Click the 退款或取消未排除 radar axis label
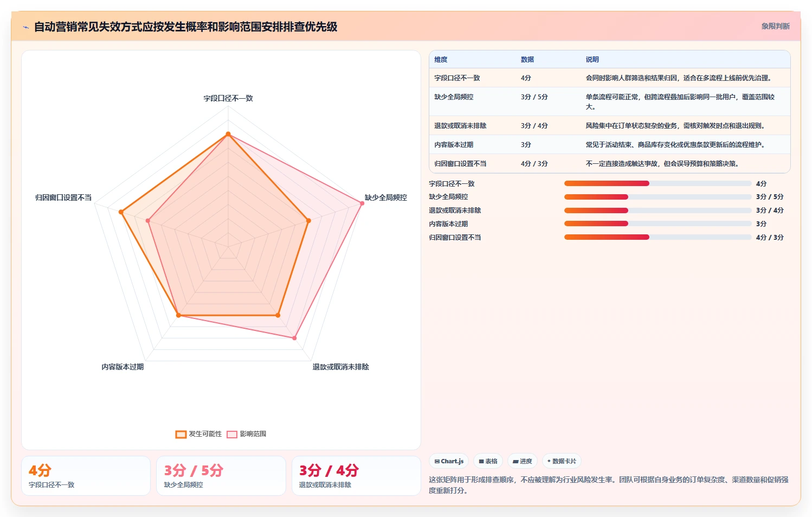The image size is (812, 517). [x=340, y=367]
